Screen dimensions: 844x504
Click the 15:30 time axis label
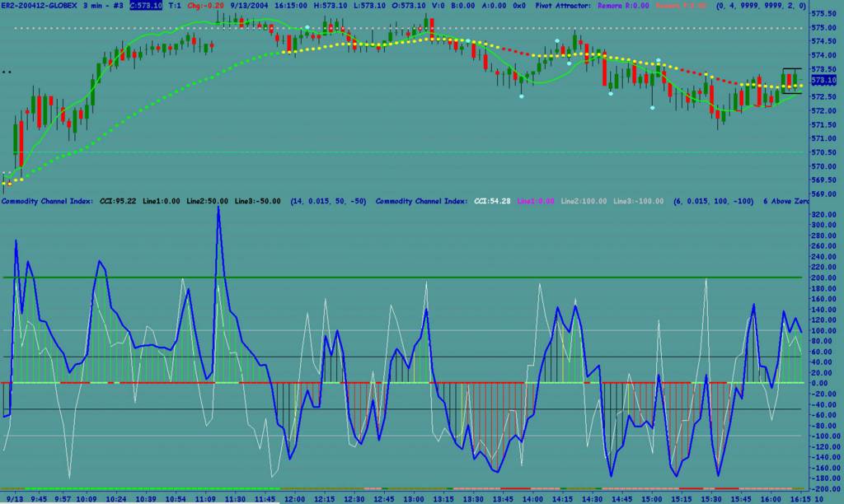pyautogui.click(x=711, y=499)
